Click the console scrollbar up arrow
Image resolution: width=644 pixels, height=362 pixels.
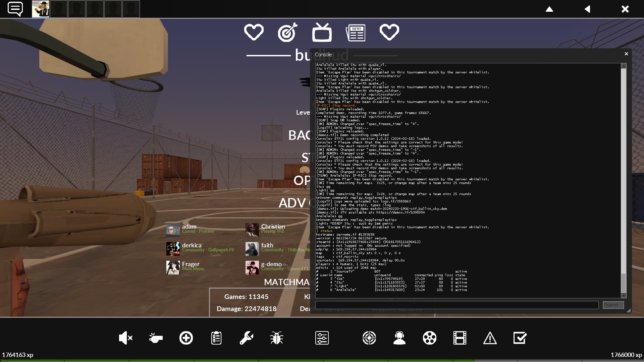click(624, 66)
